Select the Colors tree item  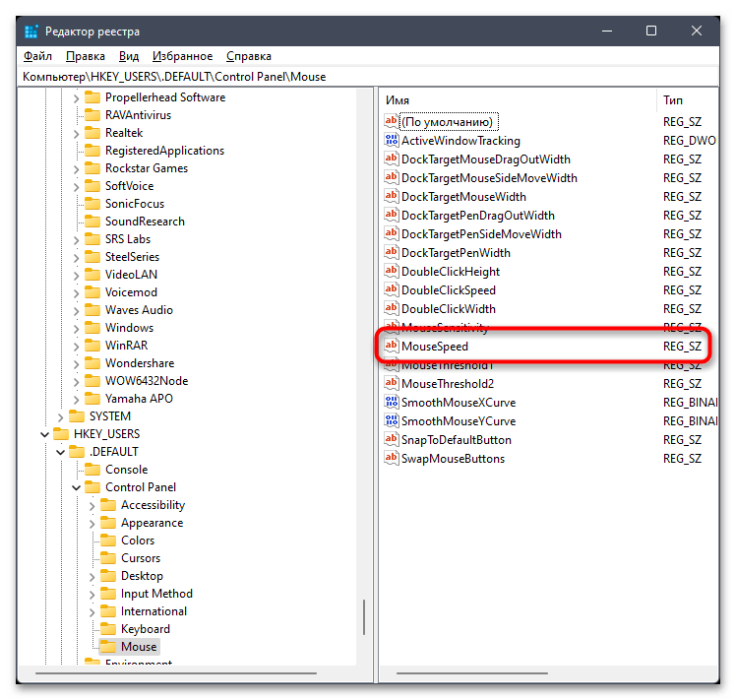[x=138, y=541]
